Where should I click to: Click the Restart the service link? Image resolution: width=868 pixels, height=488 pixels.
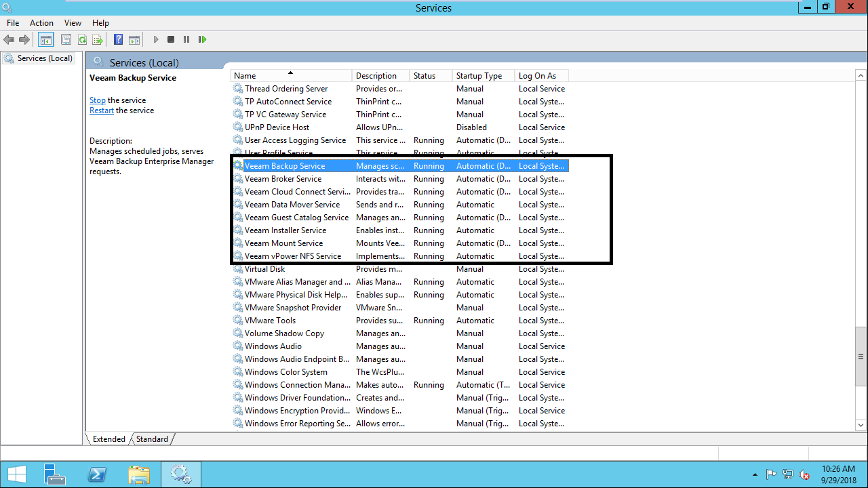[102, 110]
